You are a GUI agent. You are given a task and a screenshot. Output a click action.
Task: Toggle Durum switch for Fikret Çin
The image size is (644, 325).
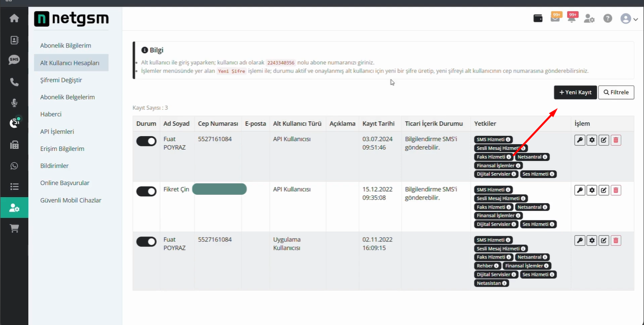(x=146, y=191)
